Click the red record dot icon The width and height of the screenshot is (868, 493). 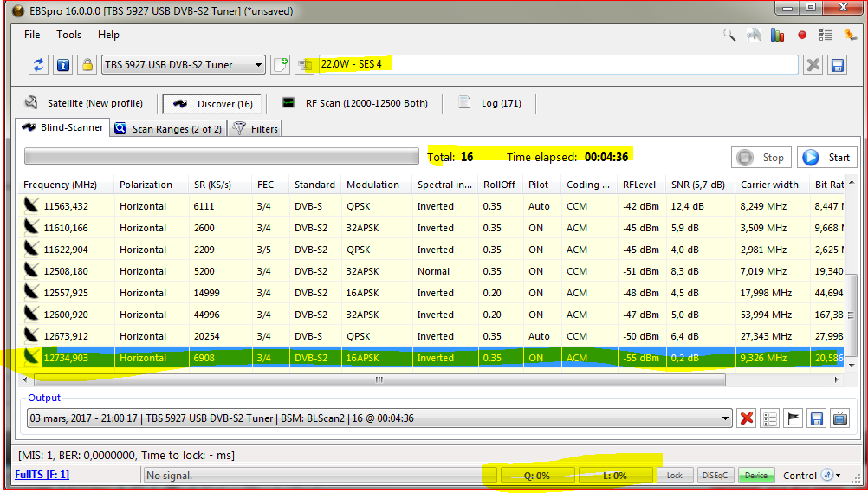pyautogui.click(x=802, y=36)
